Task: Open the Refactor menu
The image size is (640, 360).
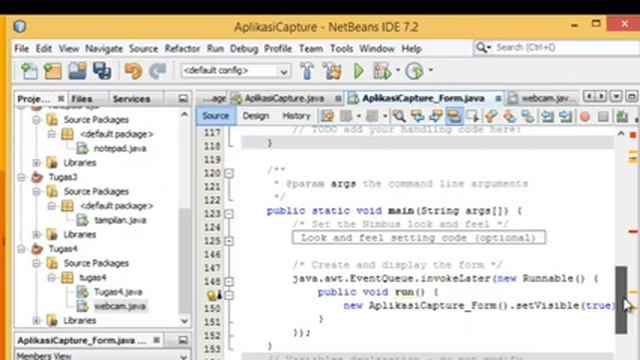Action: click(x=182, y=49)
